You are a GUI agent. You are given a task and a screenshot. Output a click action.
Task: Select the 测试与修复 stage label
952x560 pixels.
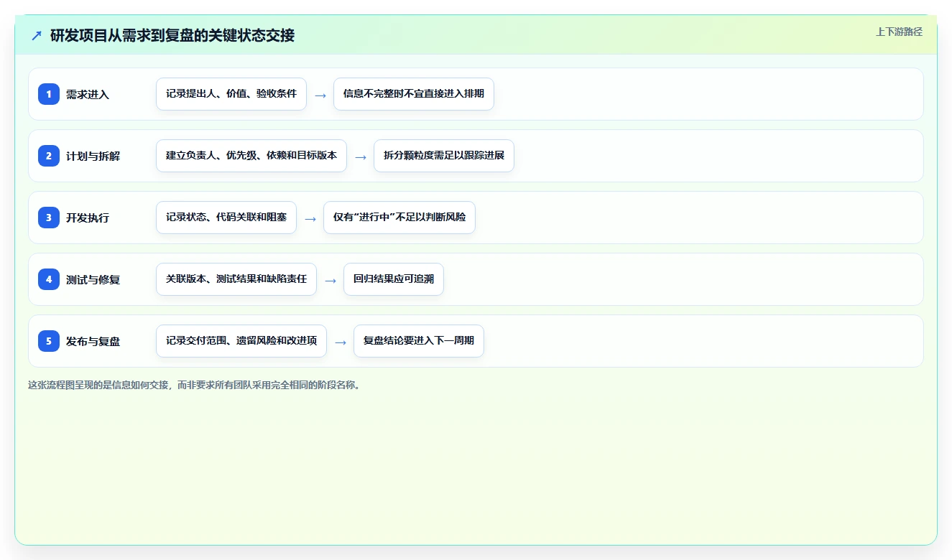(x=93, y=279)
